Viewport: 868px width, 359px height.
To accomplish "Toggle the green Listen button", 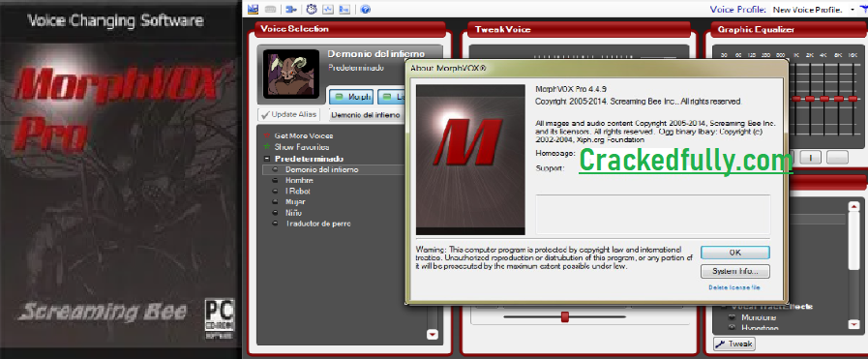I will tap(392, 97).
